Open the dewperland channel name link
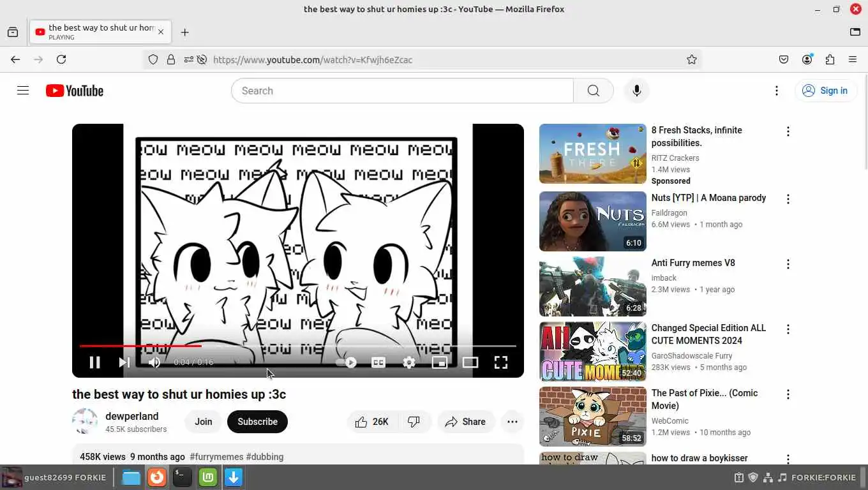 point(132,416)
